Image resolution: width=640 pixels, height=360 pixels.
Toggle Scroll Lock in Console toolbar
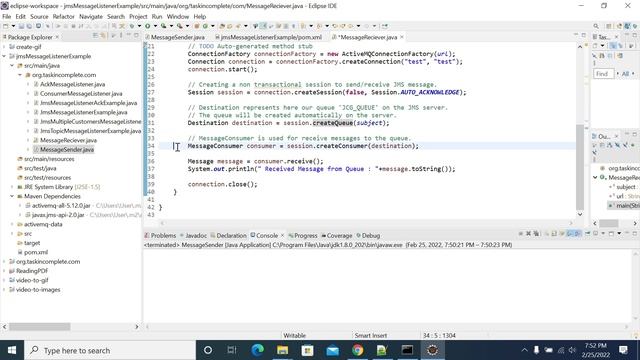click(x=554, y=233)
